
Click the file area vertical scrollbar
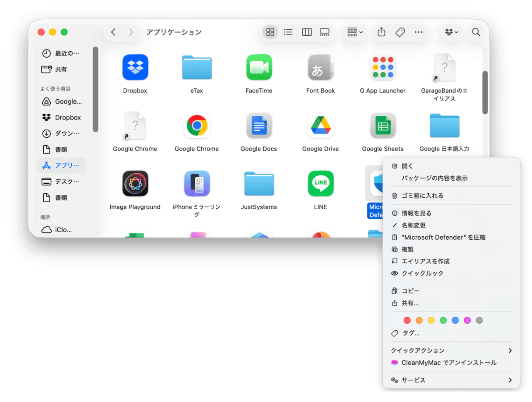coord(485,92)
